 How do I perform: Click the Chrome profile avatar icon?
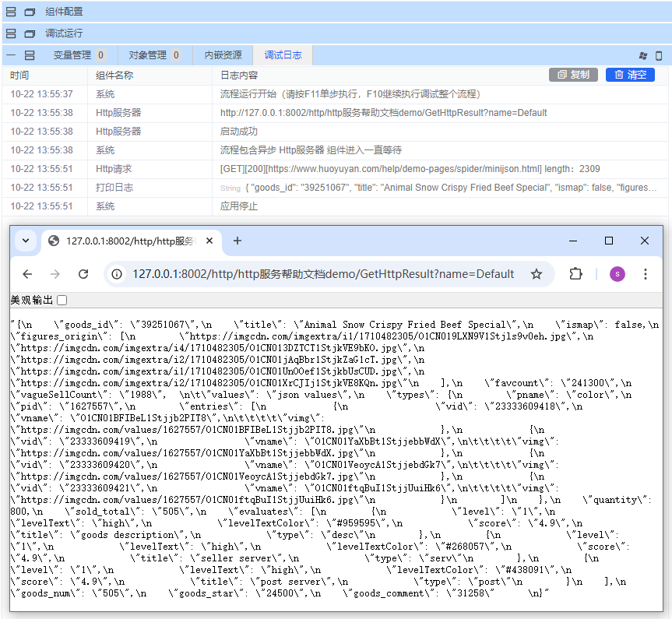pos(617,274)
